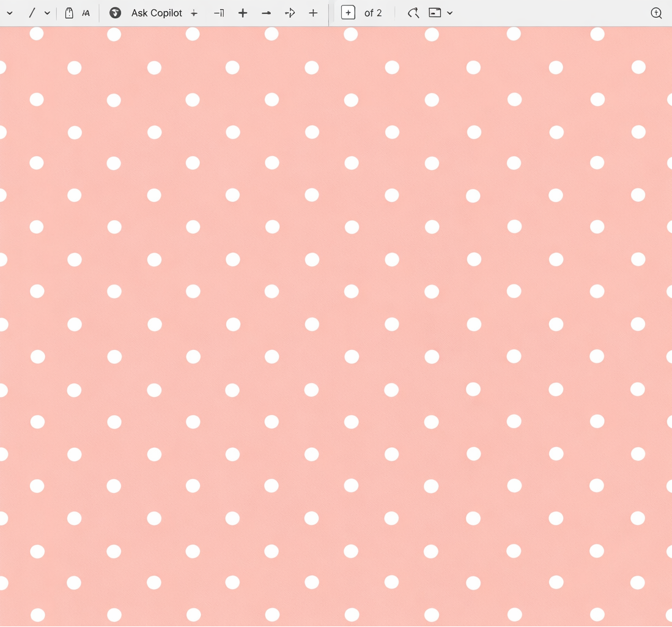Viewport: 672px width, 627px height.
Task: Click the page view layout icon
Action: pos(435,13)
